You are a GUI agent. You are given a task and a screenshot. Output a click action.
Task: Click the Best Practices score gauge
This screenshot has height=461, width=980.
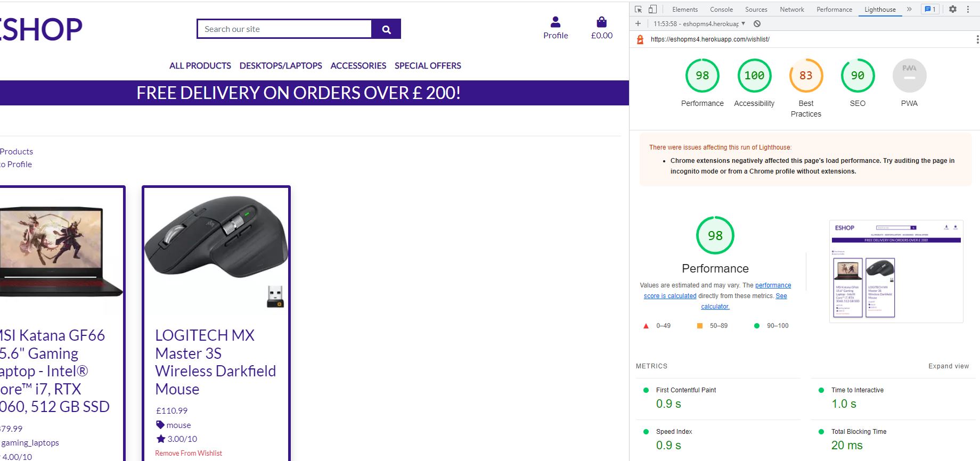[x=806, y=76]
